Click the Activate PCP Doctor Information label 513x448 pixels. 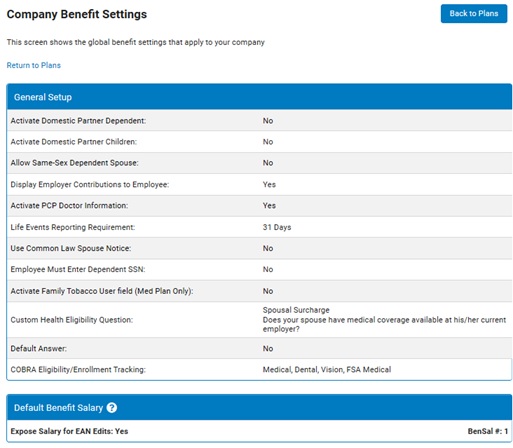(x=69, y=206)
